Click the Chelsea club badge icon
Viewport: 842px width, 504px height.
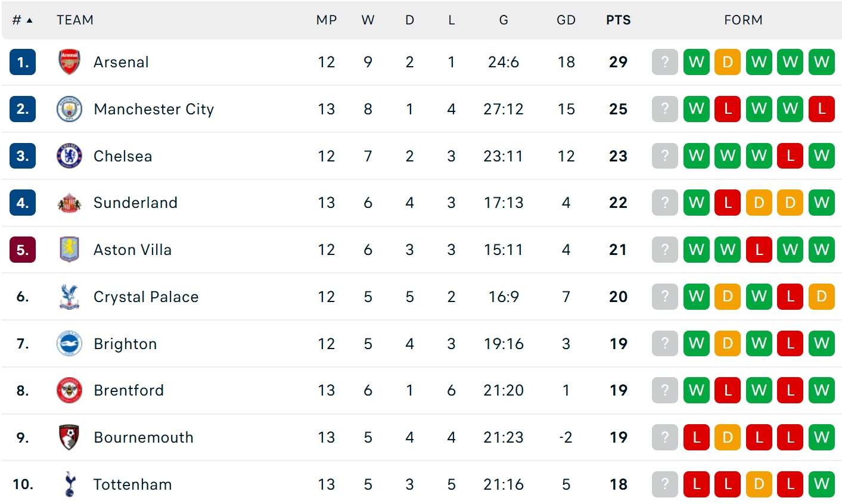(69, 156)
